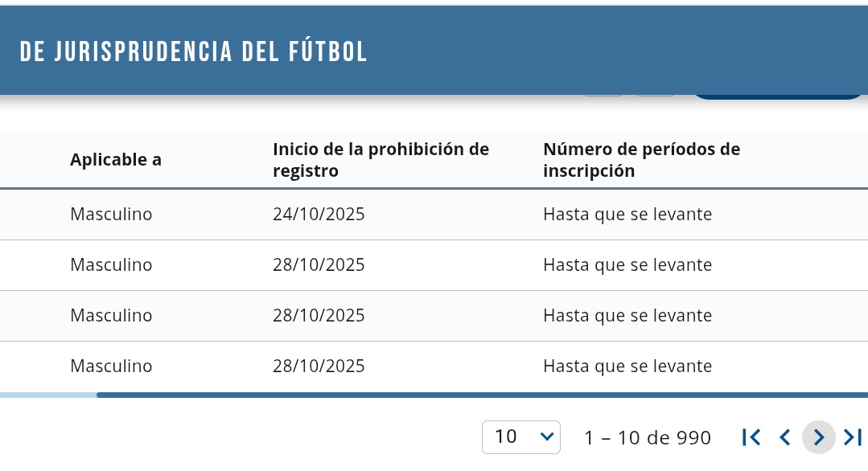Go to the first page of results

point(751,437)
